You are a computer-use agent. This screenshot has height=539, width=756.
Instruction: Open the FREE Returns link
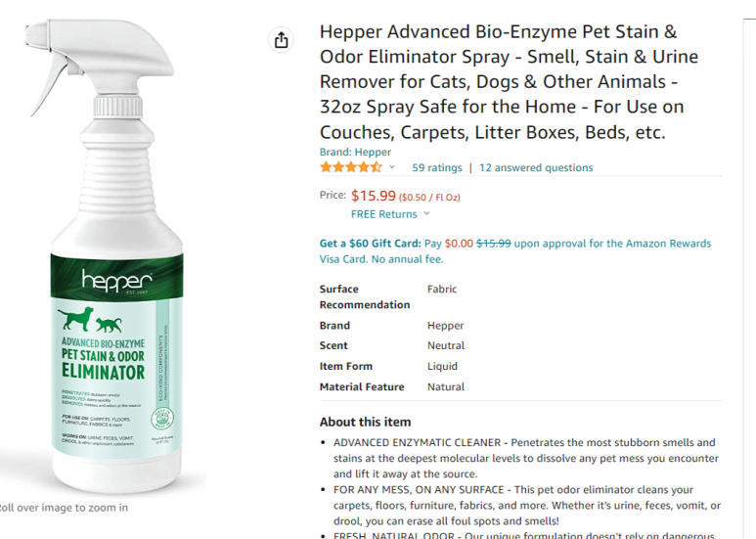click(383, 214)
